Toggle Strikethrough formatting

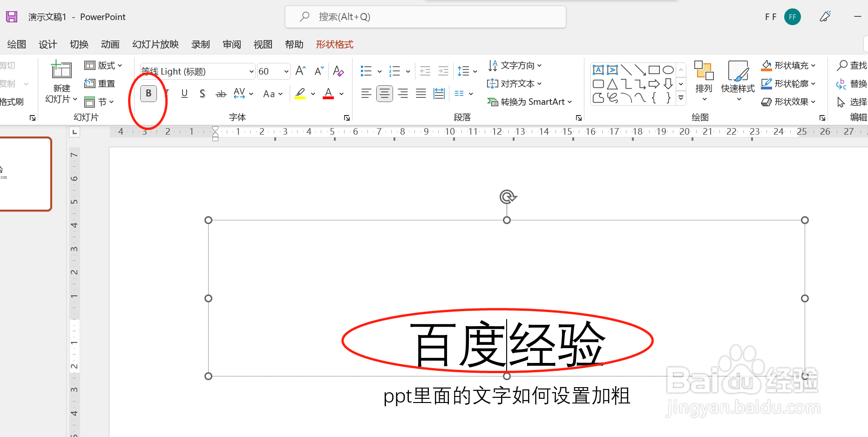pyautogui.click(x=221, y=94)
